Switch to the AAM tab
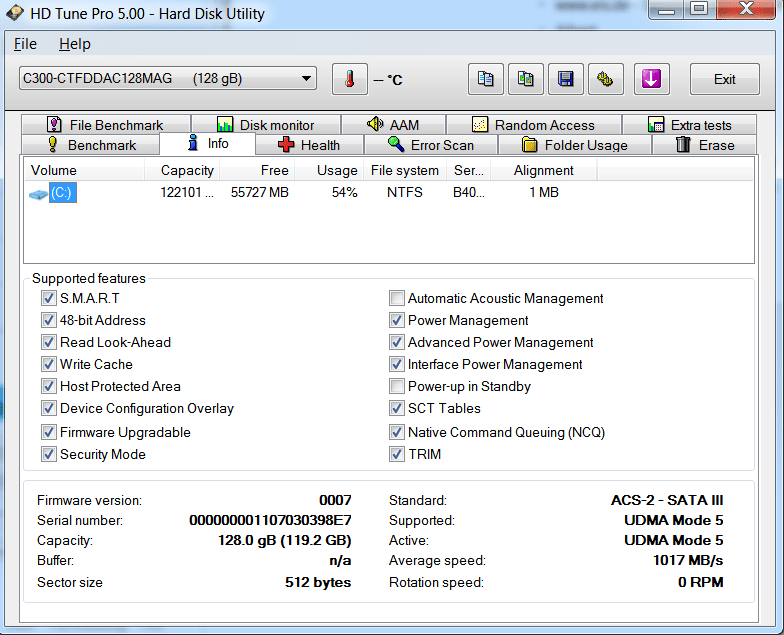This screenshot has height=635, width=784. (x=394, y=124)
